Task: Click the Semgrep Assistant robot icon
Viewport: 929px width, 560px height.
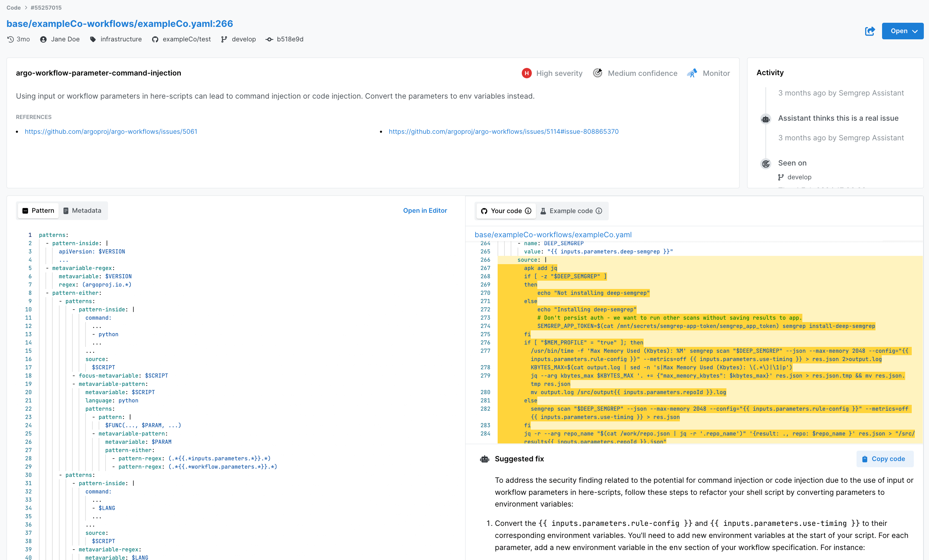Action: pyautogui.click(x=765, y=118)
